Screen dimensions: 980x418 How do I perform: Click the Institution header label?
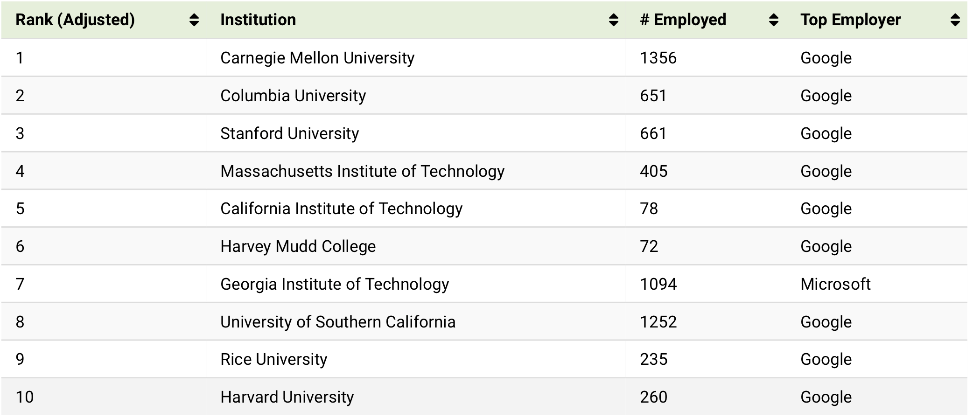click(258, 20)
